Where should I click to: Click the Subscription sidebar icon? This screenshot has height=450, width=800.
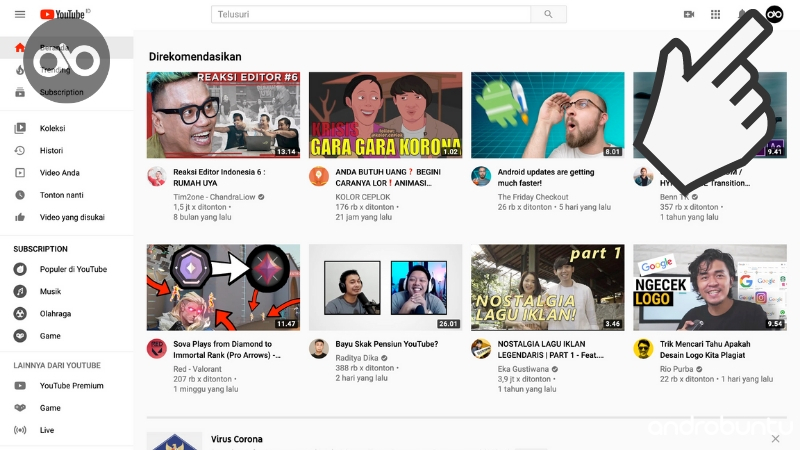coord(20,92)
